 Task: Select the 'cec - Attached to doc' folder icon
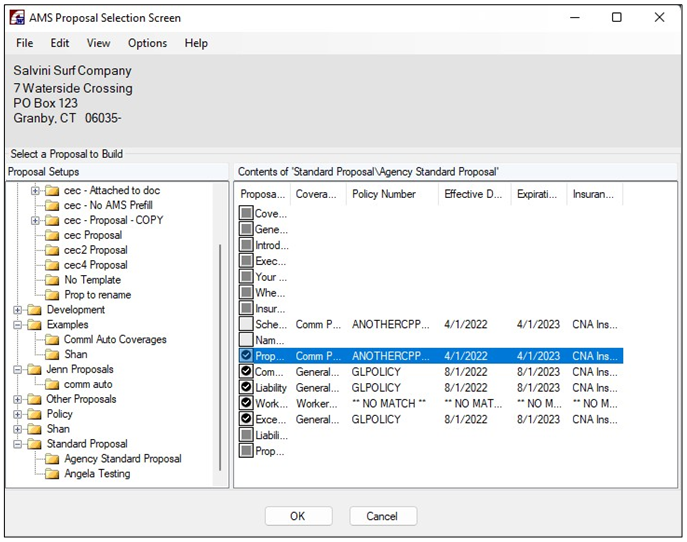click(52, 191)
